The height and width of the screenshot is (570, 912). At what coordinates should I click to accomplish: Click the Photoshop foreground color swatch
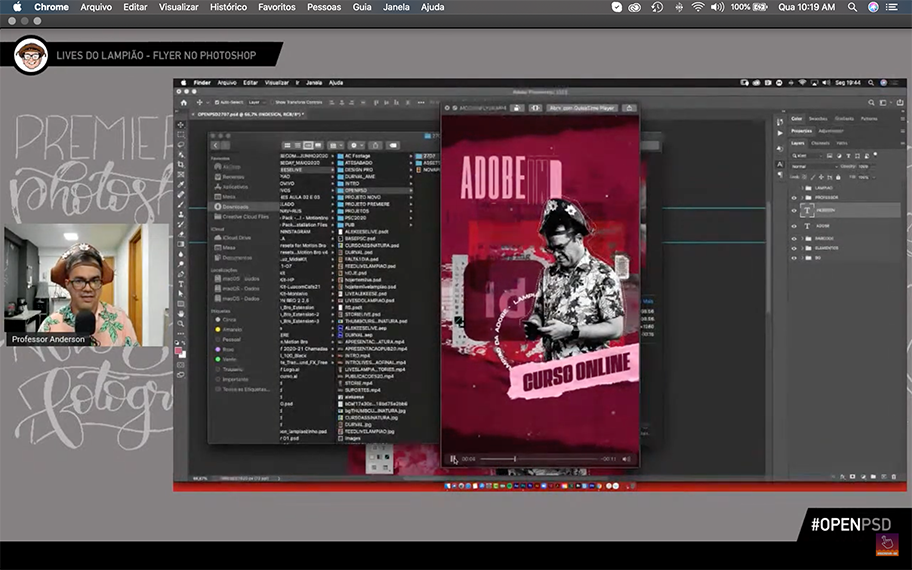tap(179, 351)
